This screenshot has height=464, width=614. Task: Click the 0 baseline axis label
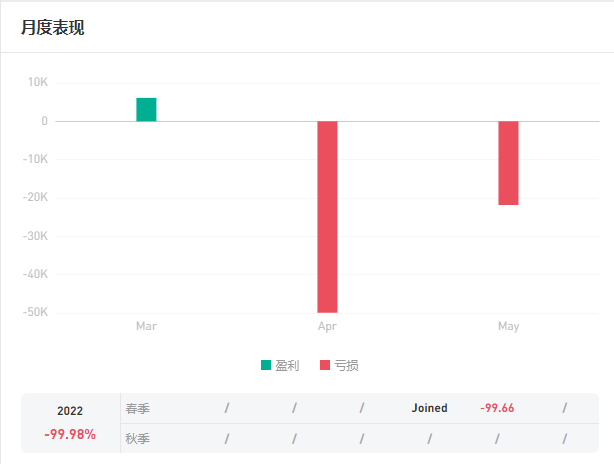click(45, 121)
